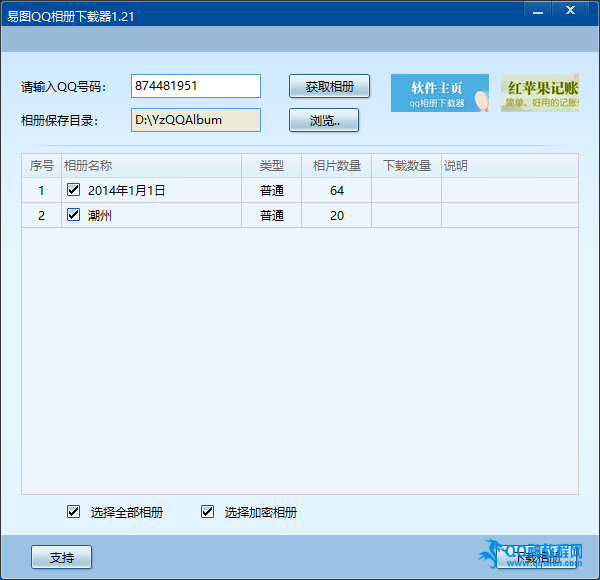Select album name 潮州
Viewport: 600px width, 580px height.
[100, 215]
